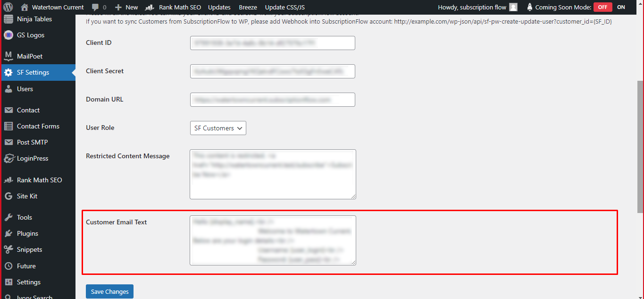Screen dimensions: 644x299
Task: Switch Coming Soon Mode to OFF
Action: pos(602,7)
